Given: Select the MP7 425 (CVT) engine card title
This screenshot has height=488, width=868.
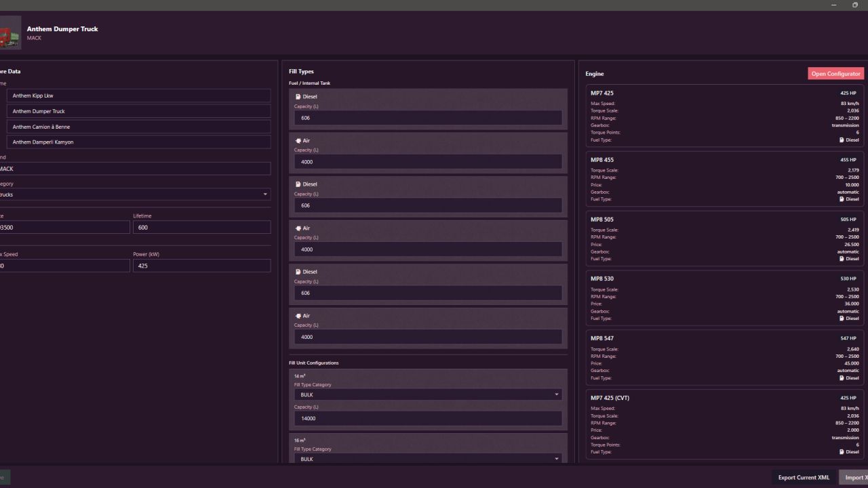Looking at the screenshot, I should (610, 398).
